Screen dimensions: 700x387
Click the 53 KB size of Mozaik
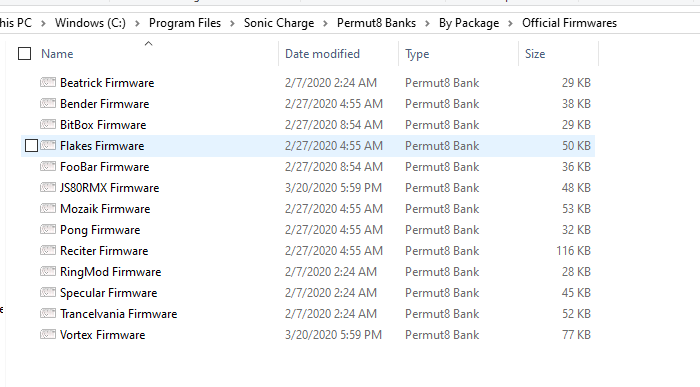click(576, 208)
